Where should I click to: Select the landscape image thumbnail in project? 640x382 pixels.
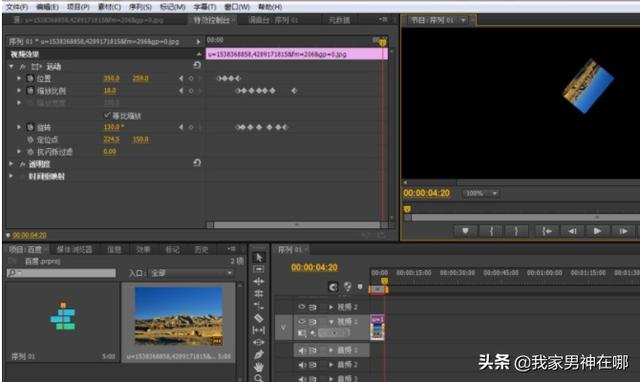tap(179, 316)
